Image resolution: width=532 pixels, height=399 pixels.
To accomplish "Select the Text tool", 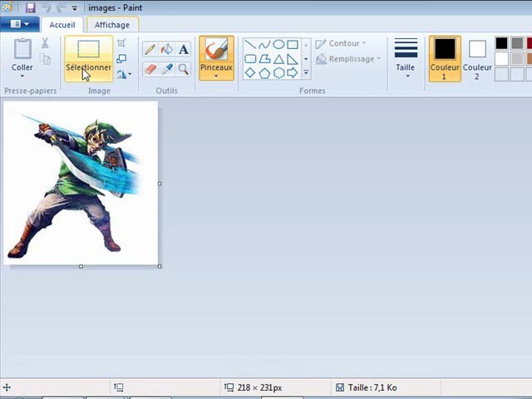I will 183,50.
